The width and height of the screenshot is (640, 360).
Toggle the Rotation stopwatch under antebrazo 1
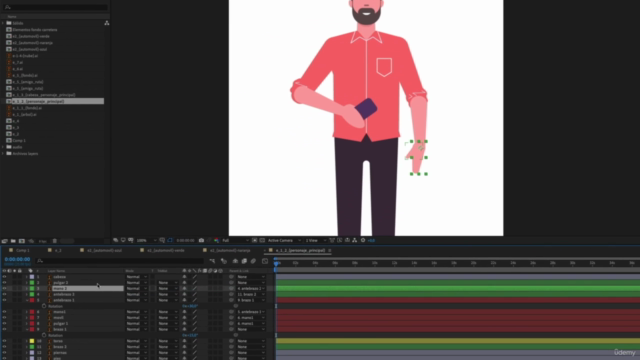pyautogui.click(x=44, y=306)
